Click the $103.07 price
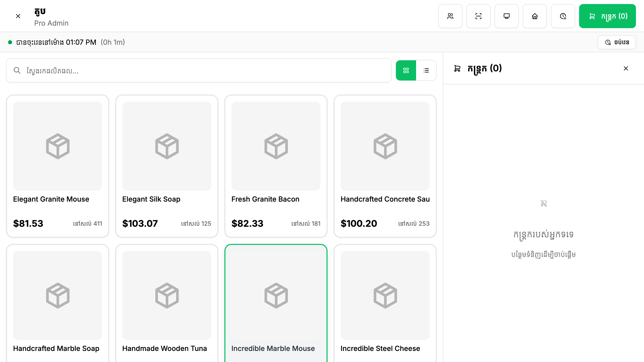Image resolution: width=644 pixels, height=362 pixels. (x=140, y=223)
